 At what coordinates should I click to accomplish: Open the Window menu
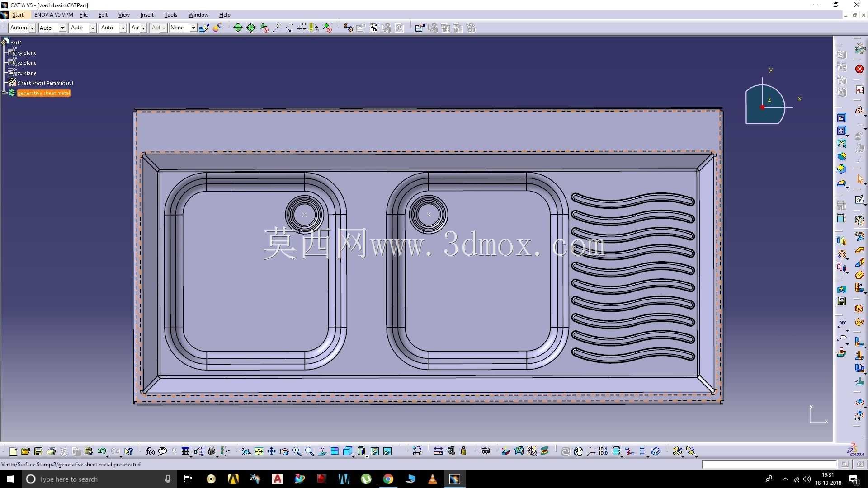(198, 15)
